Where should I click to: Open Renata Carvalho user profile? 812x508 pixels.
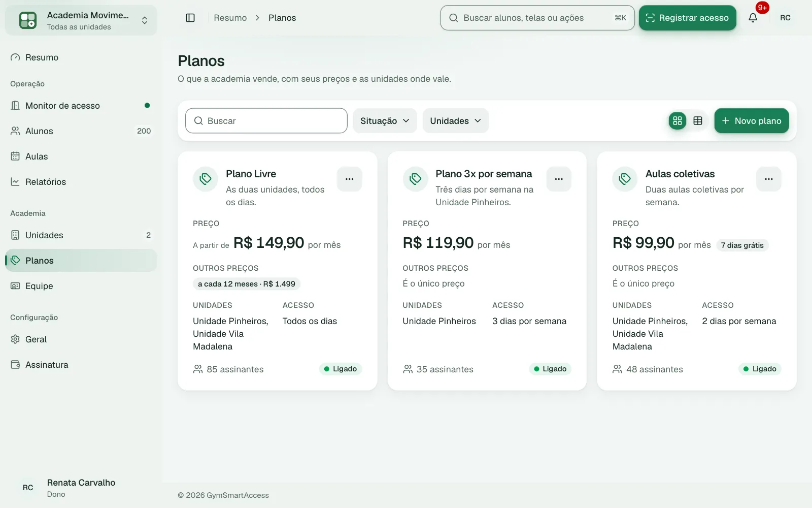click(81, 488)
